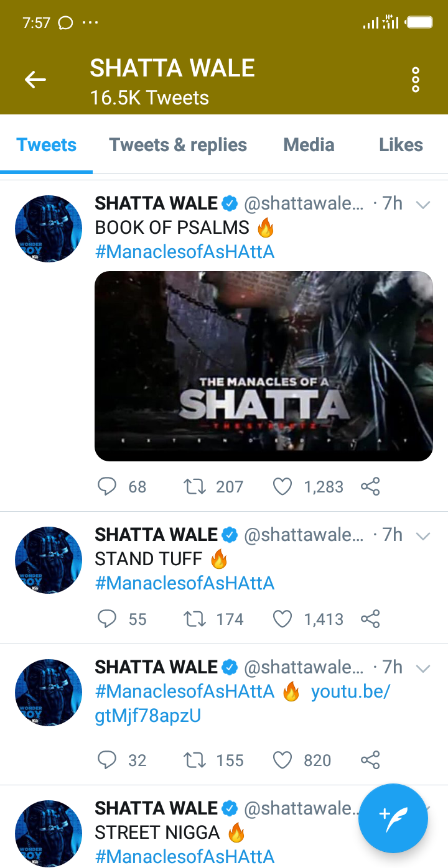Share the BOOK OF PSALMS tweet
The height and width of the screenshot is (868, 448).
[370, 486]
